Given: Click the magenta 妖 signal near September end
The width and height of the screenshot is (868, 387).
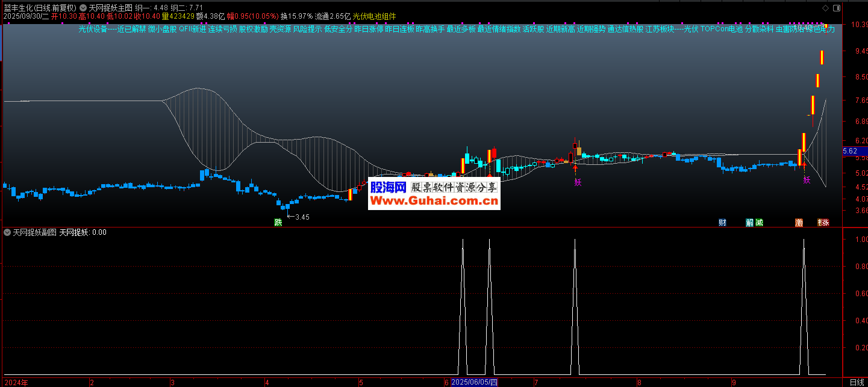Looking at the screenshot, I should (x=807, y=180).
